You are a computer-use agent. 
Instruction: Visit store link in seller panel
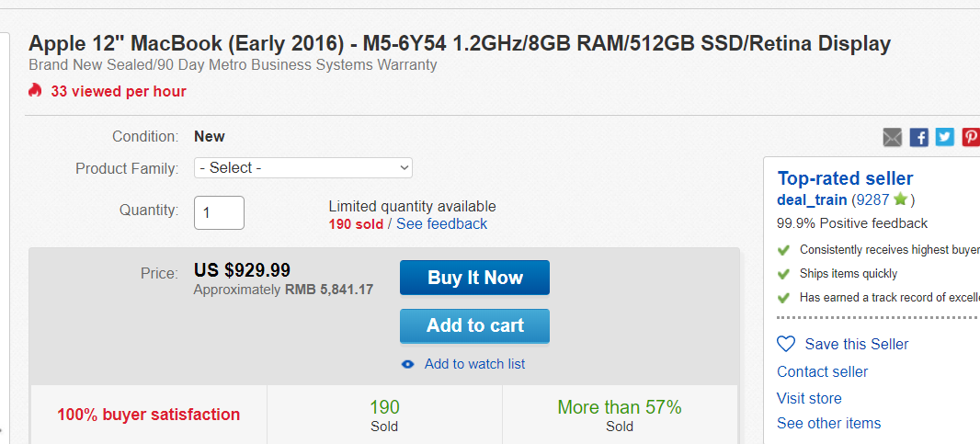coord(809,398)
